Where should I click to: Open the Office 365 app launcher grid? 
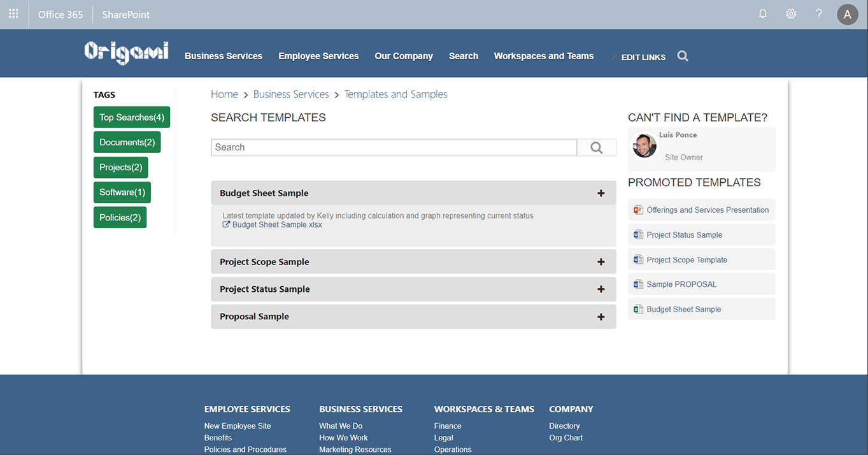pos(13,14)
